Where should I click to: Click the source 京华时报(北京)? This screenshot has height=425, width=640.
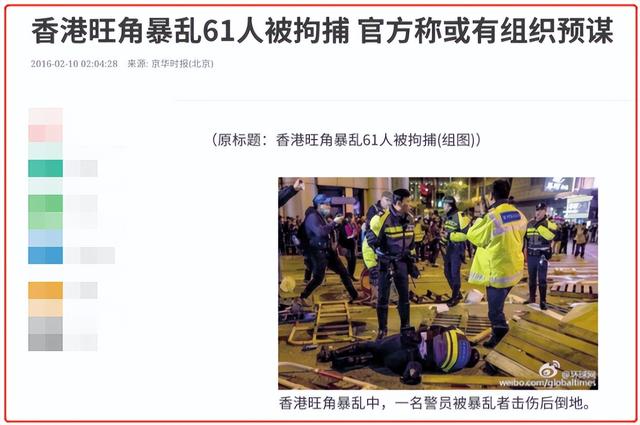pyautogui.click(x=182, y=64)
